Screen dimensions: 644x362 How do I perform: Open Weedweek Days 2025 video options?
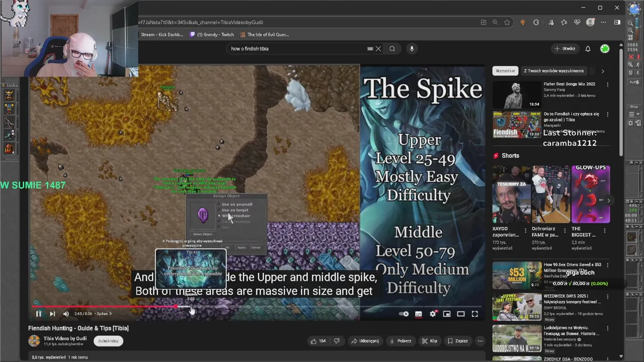(x=607, y=296)
